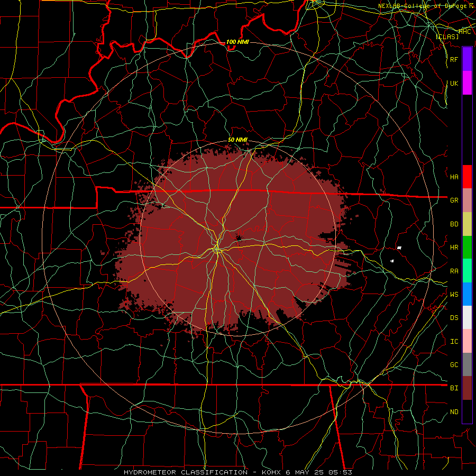
Task: Click the BD legend label
Action: point(454,224)
